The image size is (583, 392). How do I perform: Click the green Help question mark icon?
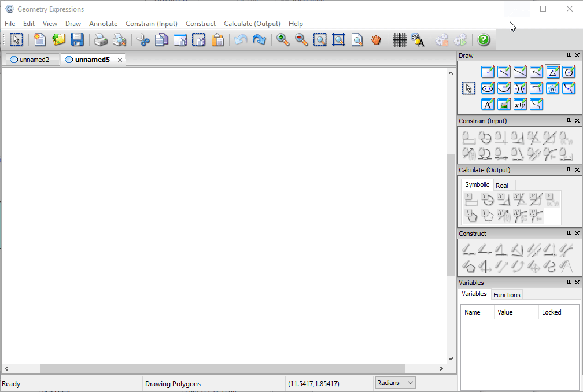[x=484, y=40]
